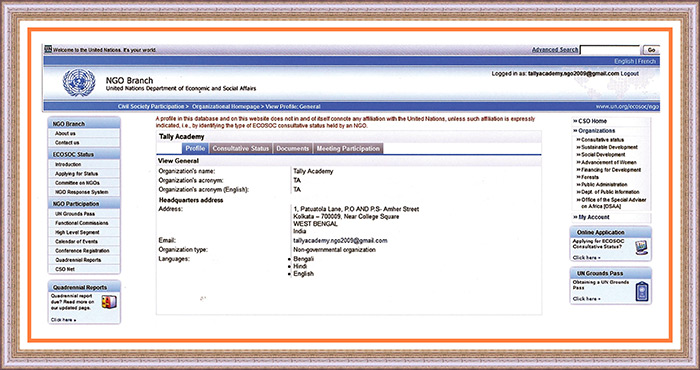Select the Meeting Participation tab
700x370 pixels.
(348, 149)
